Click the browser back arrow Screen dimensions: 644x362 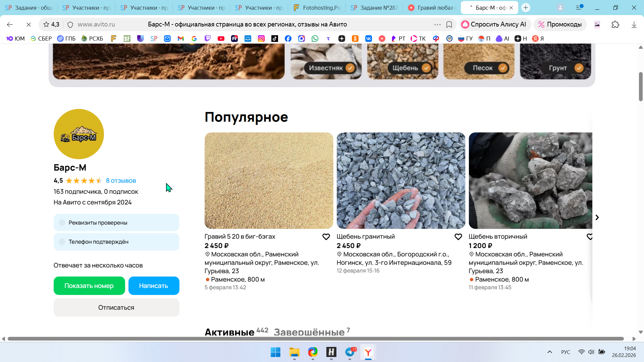point(10,24)
